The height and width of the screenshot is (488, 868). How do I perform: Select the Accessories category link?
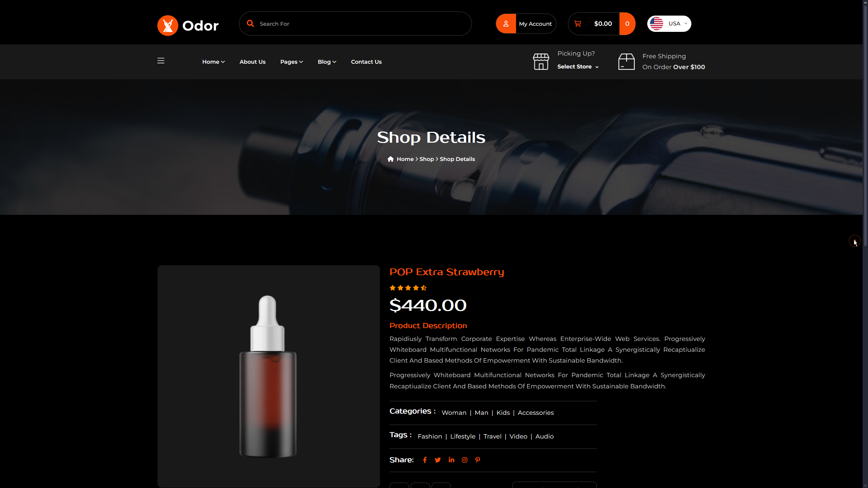(535, 413)
